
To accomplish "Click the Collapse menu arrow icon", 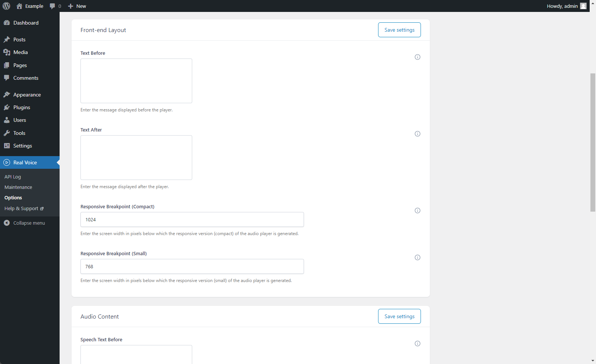I will point(7,223).
